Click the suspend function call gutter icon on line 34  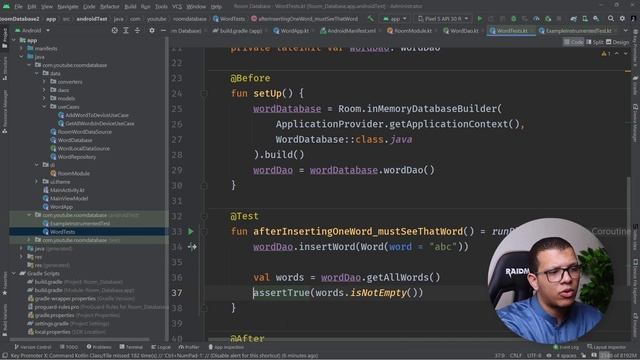click(192, 247)
